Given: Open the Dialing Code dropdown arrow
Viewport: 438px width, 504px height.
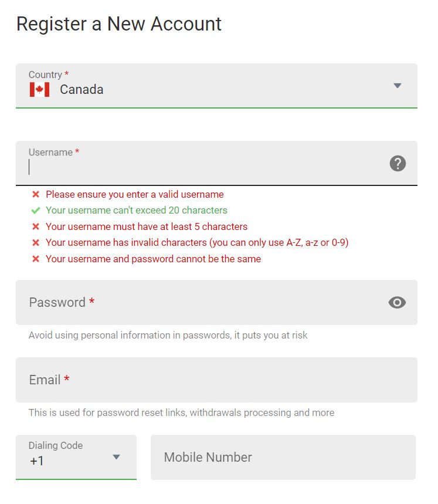Looking at the screenshot, I should click(x=116, y=456).
